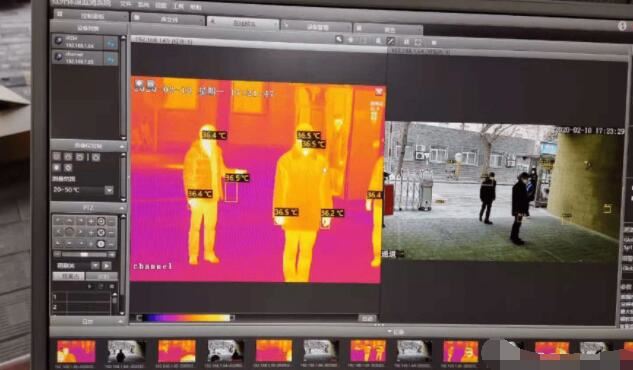This screenshot has height=370, width=633.
Task: Click the plus in PTZ middle focus row
Action: point(91,232)
